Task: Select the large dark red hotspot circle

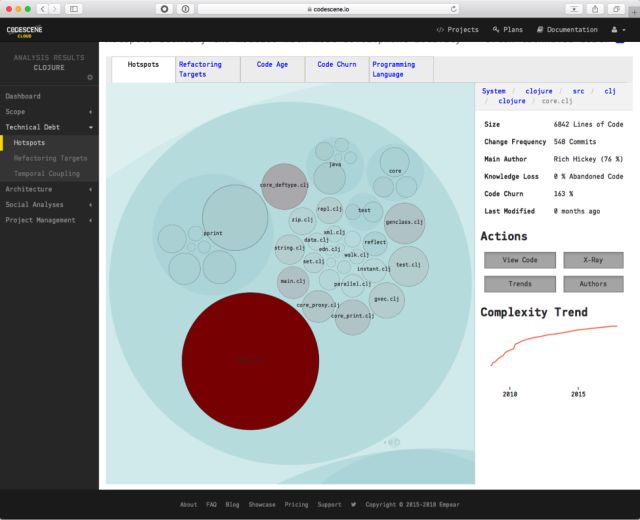Action: (250, 361)
